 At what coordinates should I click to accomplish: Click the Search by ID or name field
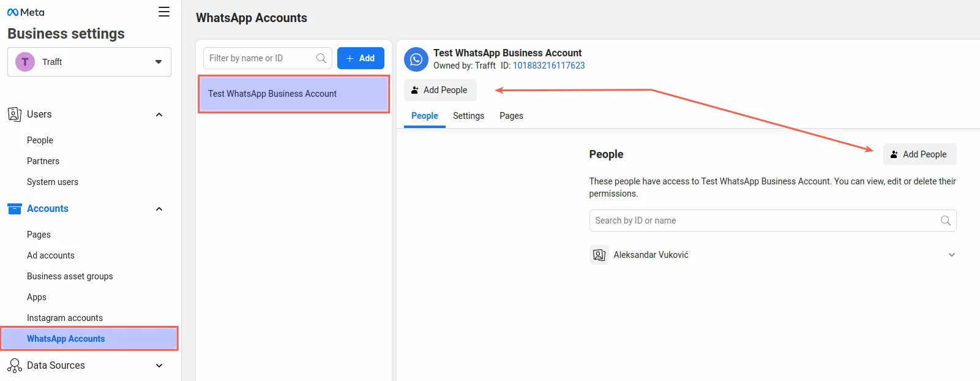765,221
